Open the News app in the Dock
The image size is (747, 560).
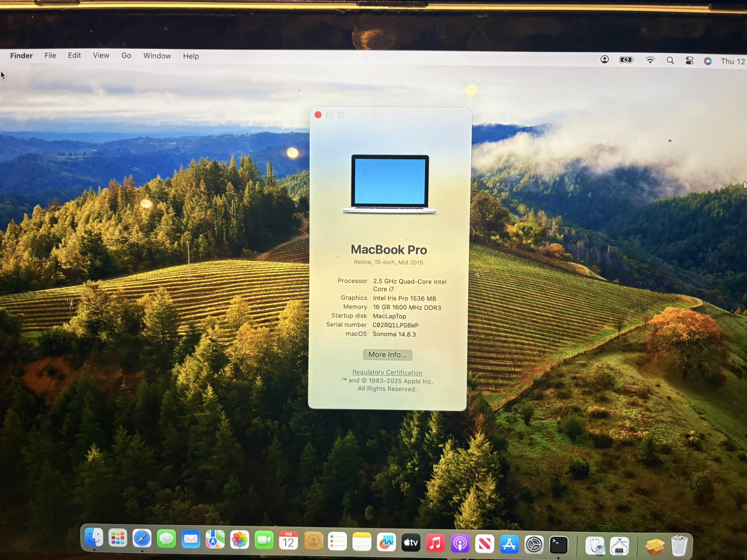(484, 544)
